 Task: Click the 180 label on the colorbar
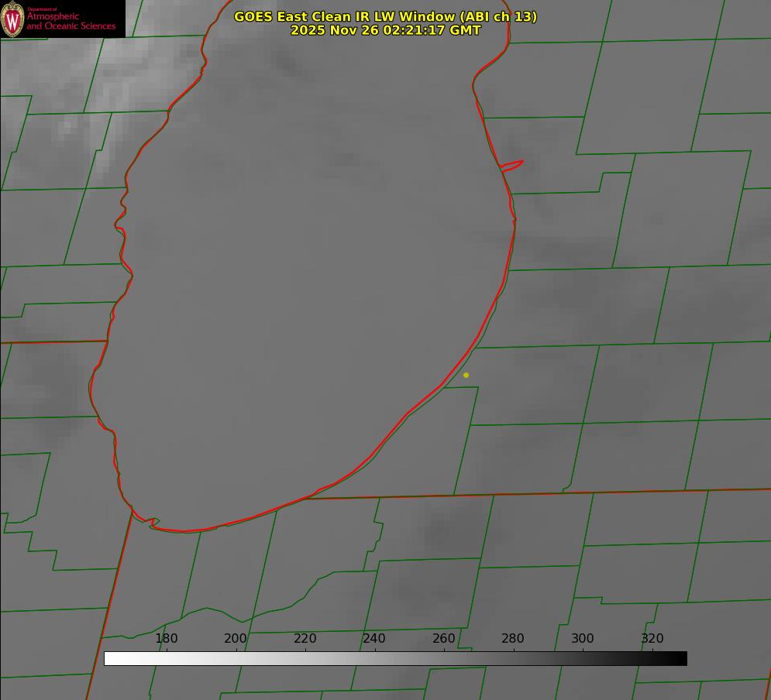[x=167, y=638]
